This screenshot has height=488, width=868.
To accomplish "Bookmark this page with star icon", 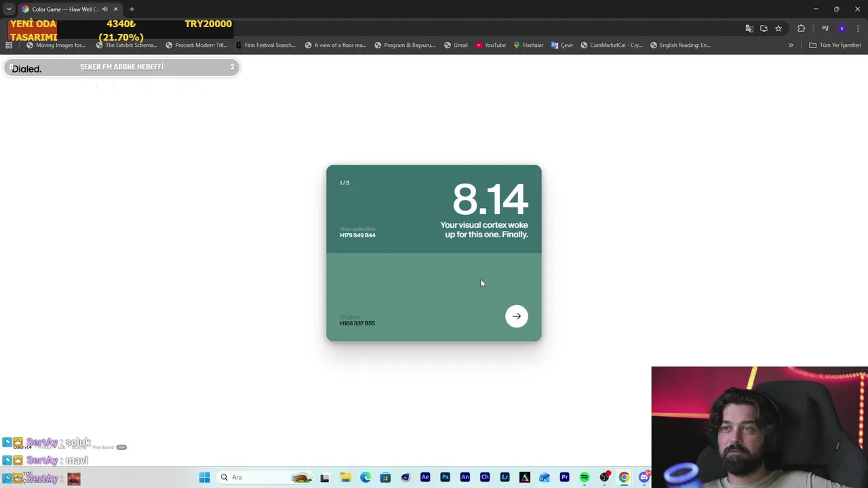I will [778, 28].
